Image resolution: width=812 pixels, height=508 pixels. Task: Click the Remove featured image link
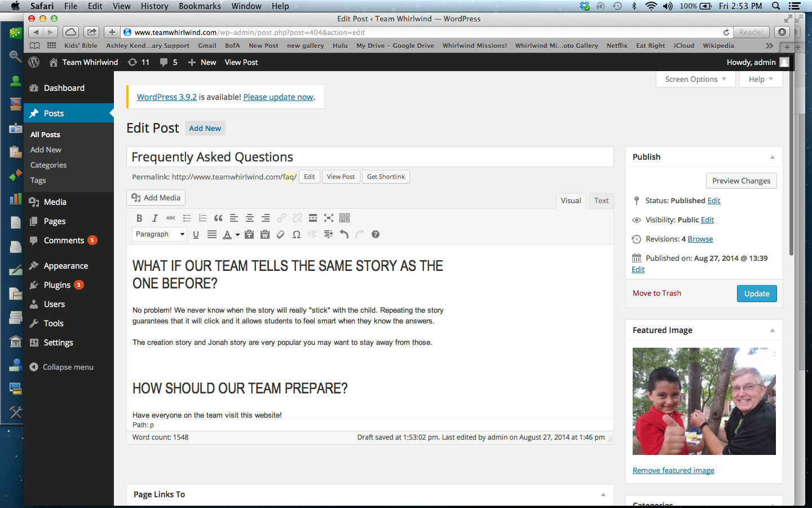pos(673,470)
